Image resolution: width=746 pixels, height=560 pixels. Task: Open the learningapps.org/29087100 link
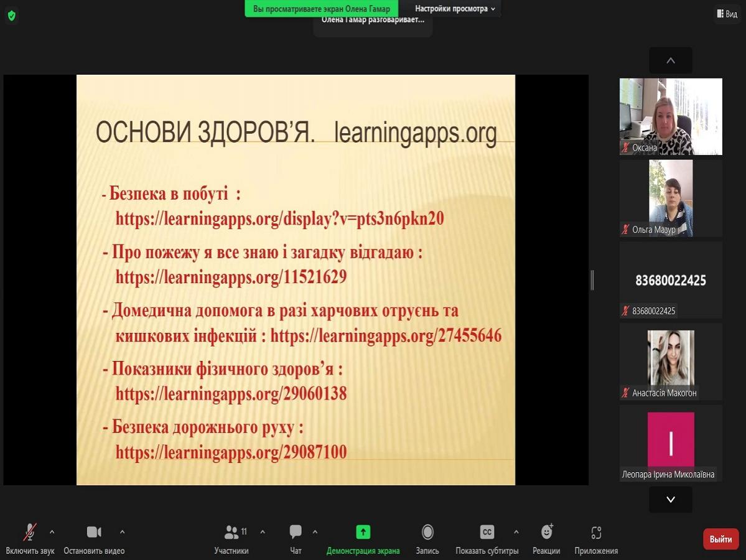tap(231, 452)
